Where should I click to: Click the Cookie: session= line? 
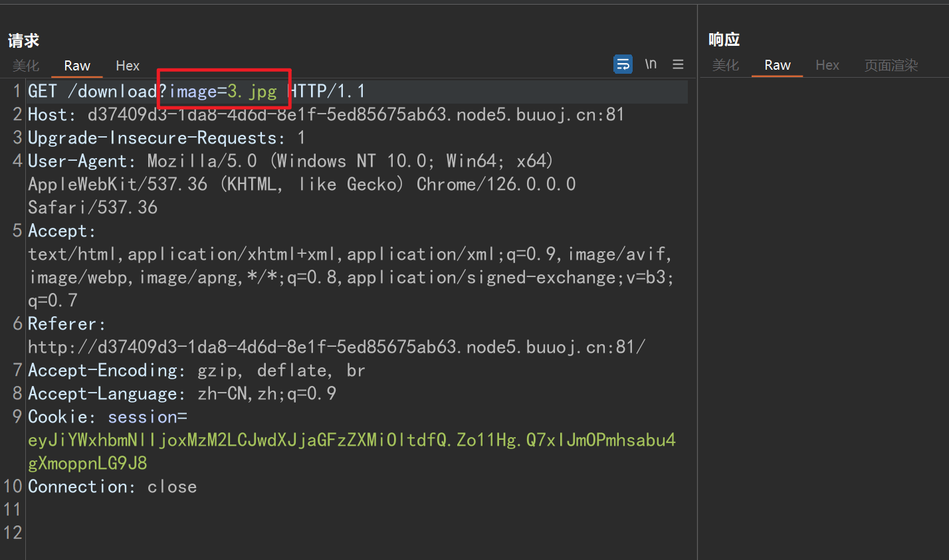point(108,417)
